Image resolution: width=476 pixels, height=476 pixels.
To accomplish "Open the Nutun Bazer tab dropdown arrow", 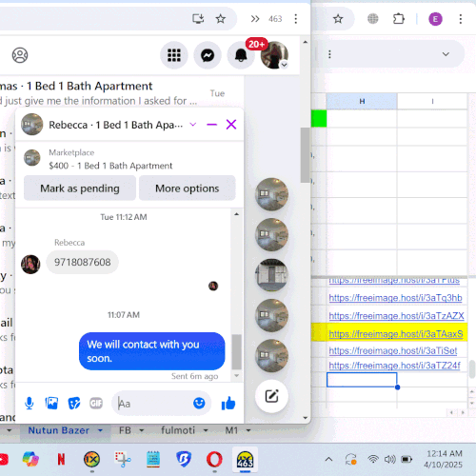I will click(100, 430).
